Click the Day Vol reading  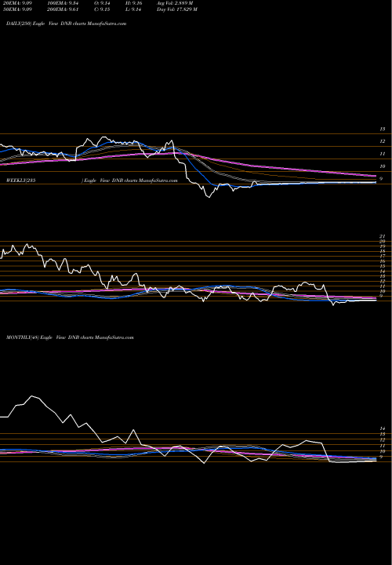coord(176,9)
